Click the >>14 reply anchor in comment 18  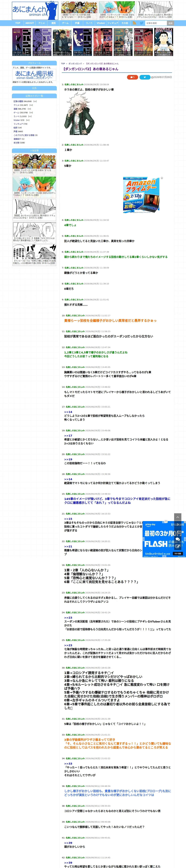68,479
